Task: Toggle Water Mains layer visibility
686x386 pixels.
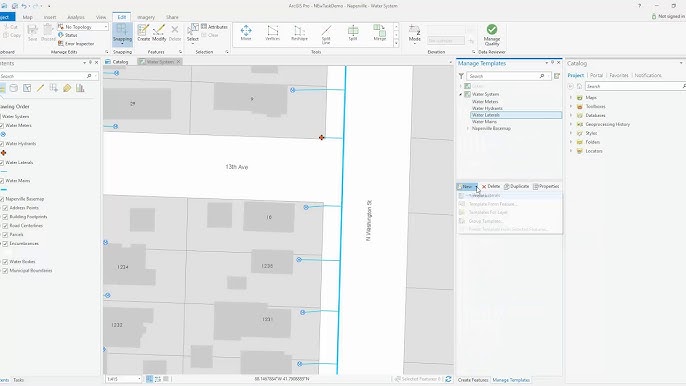Action: coord(2,181)
